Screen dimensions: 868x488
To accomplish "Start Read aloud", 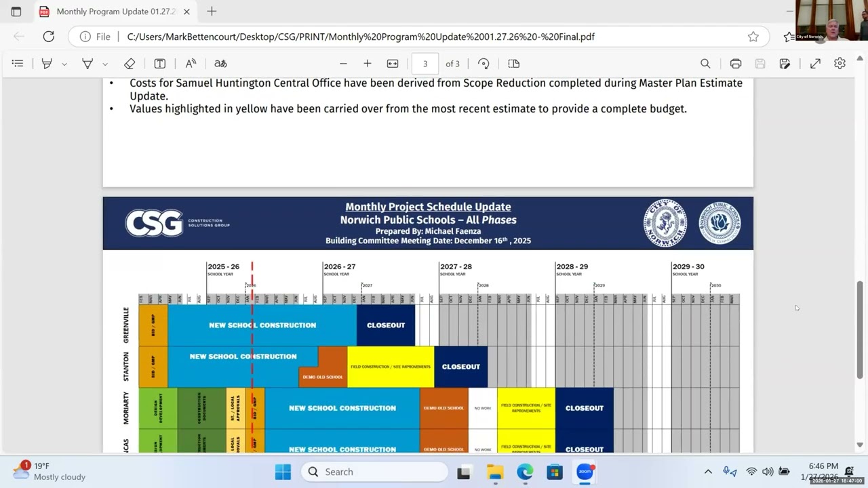I will pyautogui.click(x=191, y=64).
